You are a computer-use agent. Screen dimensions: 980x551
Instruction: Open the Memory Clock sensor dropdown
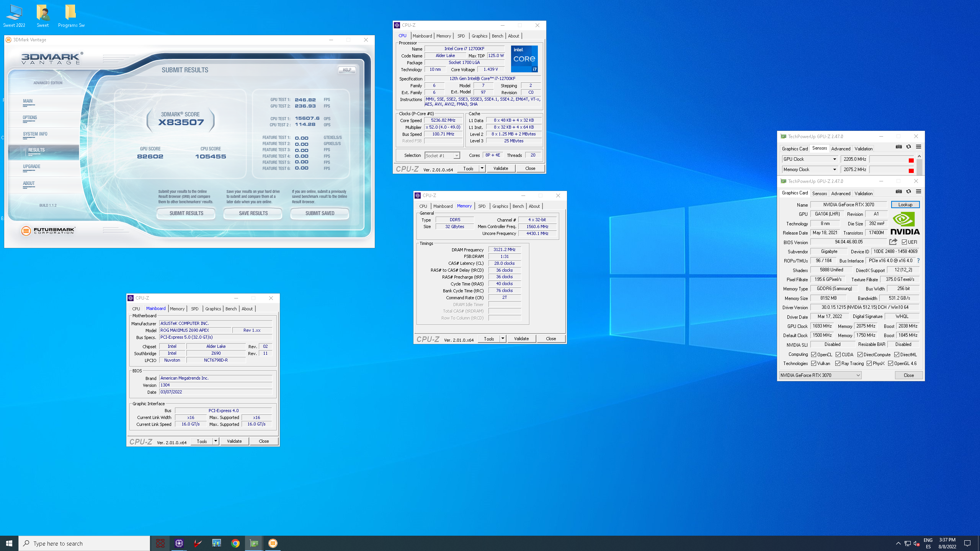pyautogui.click(x=810, y=170)
